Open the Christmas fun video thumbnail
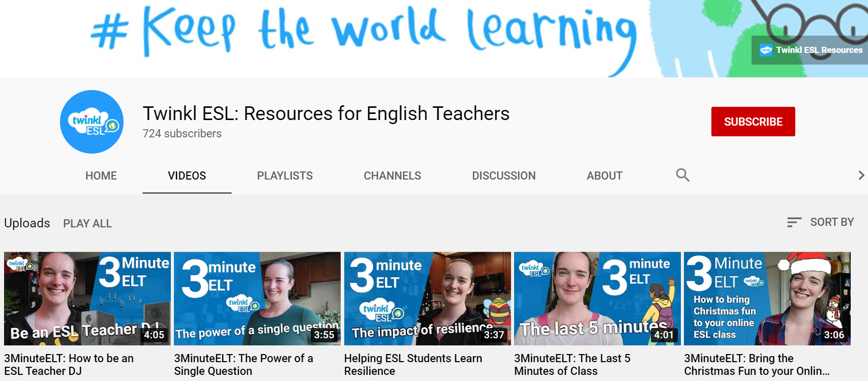 [767, 298]
